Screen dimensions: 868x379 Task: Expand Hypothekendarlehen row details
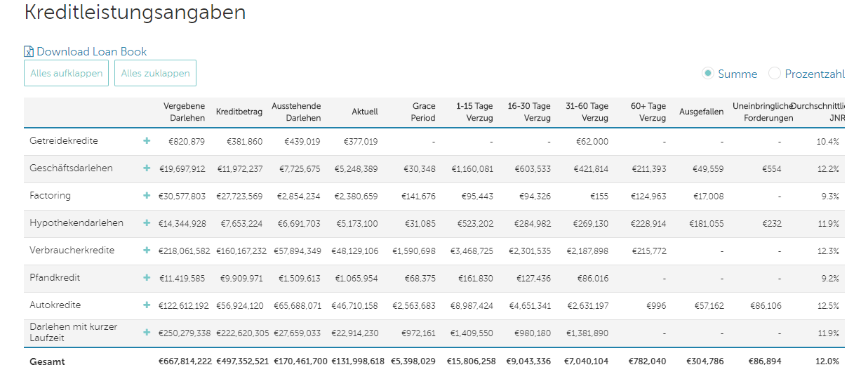click(x=147, y=223)
